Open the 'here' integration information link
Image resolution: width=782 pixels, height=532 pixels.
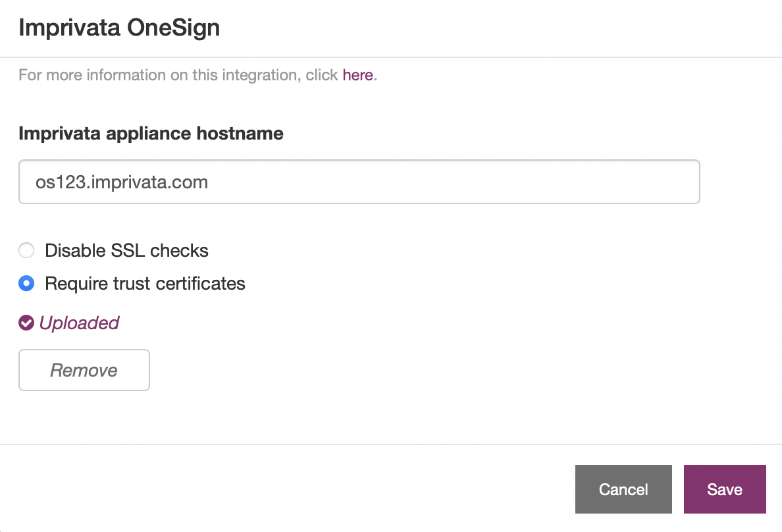[357, 75]
